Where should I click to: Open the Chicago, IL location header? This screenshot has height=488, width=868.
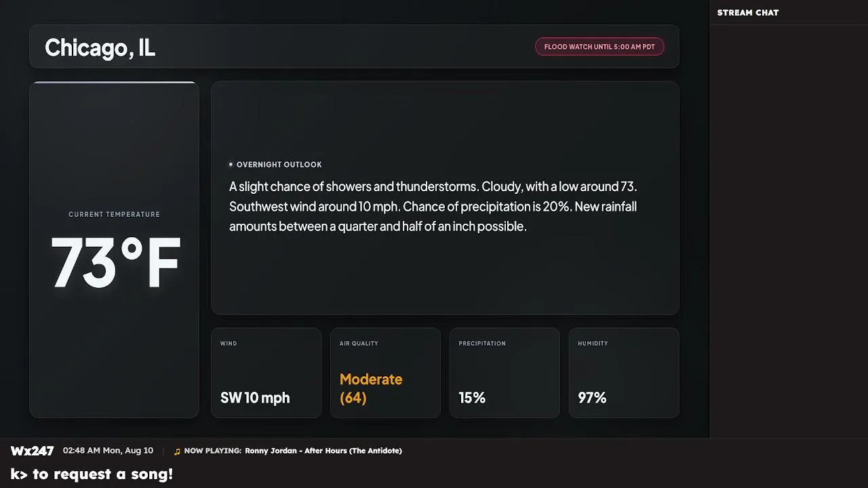(x=354, y=47)
